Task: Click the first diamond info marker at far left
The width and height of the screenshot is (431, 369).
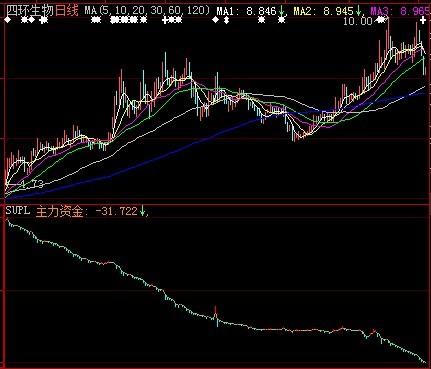Action: point(8,20)
